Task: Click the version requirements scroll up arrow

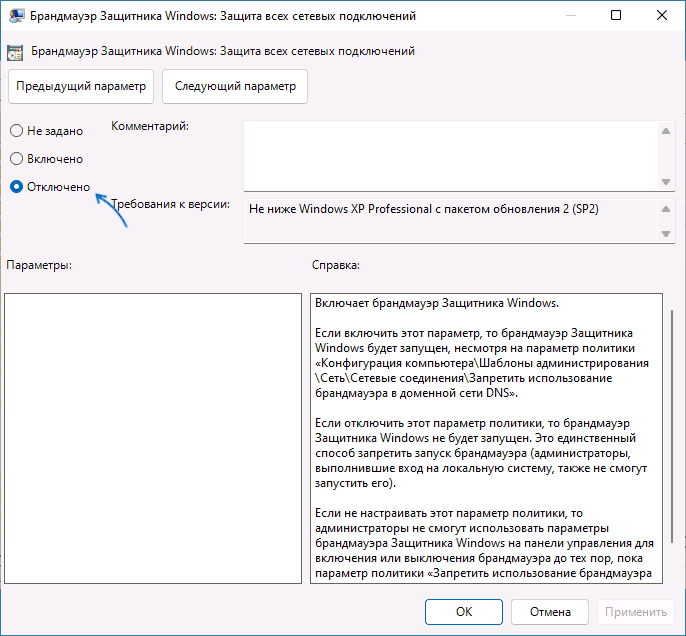Action: pos(666,209)
